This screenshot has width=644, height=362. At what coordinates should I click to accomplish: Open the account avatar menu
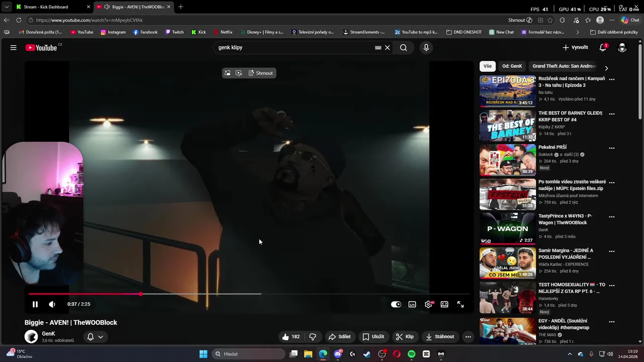click(x=622, y=48)
